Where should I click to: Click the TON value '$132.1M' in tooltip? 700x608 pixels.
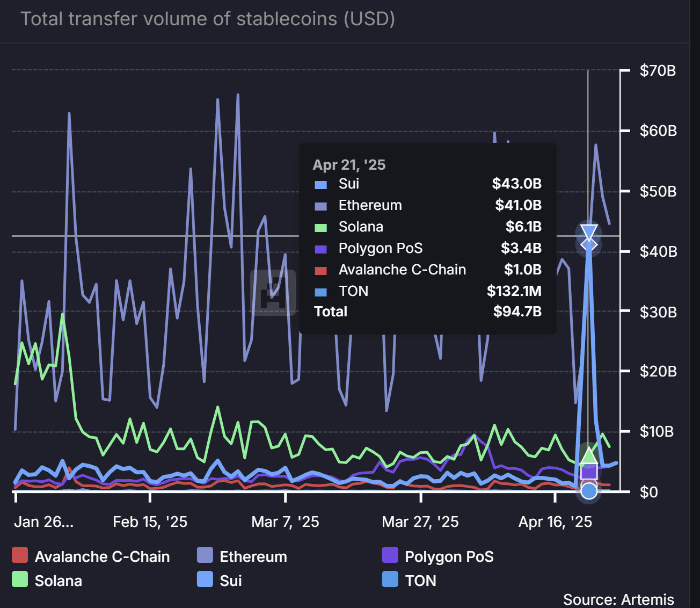click(514, 291)
